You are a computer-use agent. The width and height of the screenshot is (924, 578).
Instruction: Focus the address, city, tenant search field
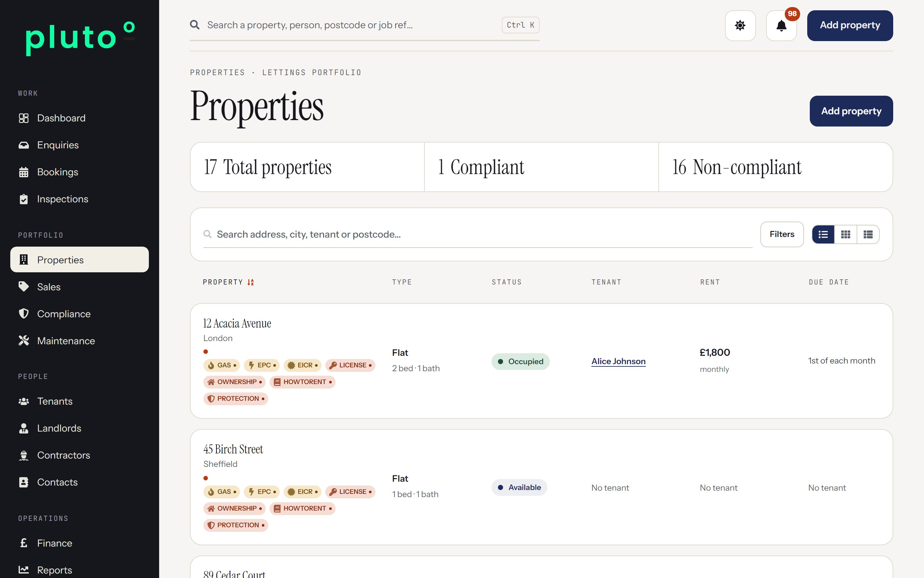pyautogui.click(x=478, y=234)
